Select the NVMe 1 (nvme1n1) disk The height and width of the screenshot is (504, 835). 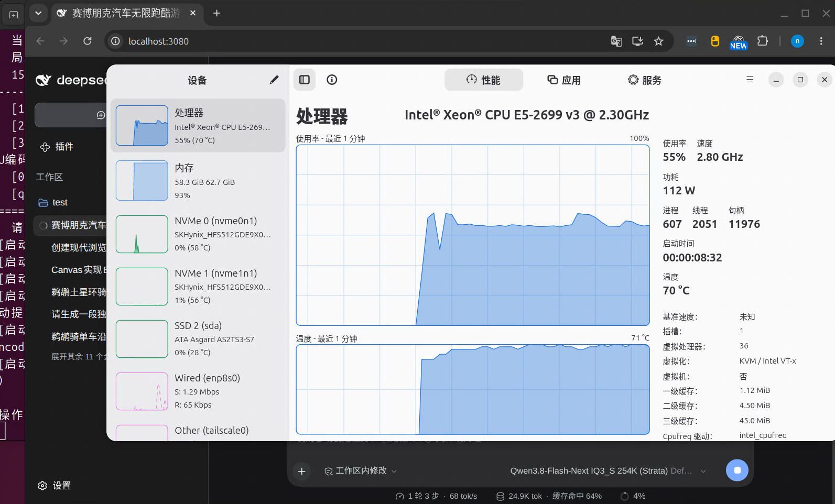(198, 286)
